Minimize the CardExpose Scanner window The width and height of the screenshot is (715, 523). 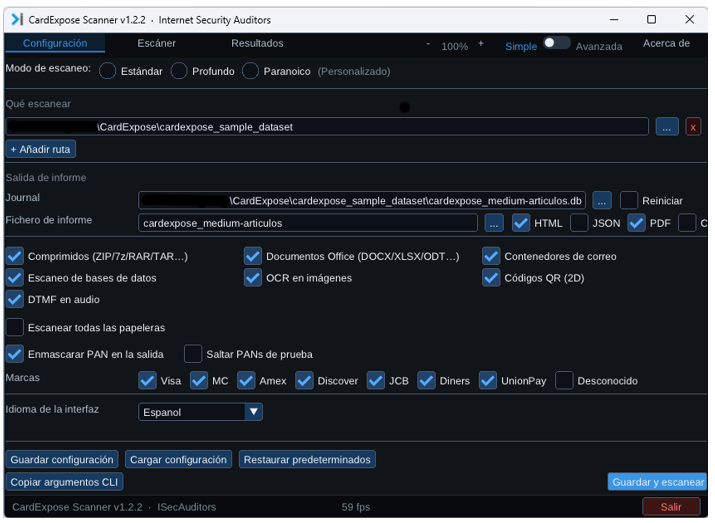[x=614, y=19]
